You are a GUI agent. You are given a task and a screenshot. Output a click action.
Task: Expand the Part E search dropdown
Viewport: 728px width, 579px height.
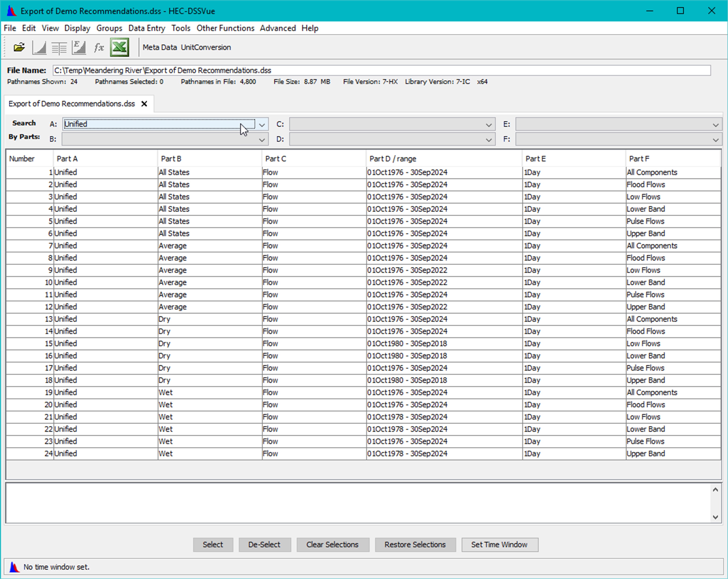tap(715, 124)
